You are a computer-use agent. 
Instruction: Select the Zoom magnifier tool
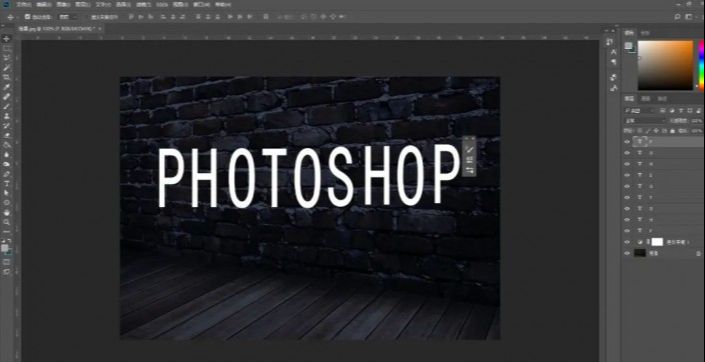pos(6,223)
